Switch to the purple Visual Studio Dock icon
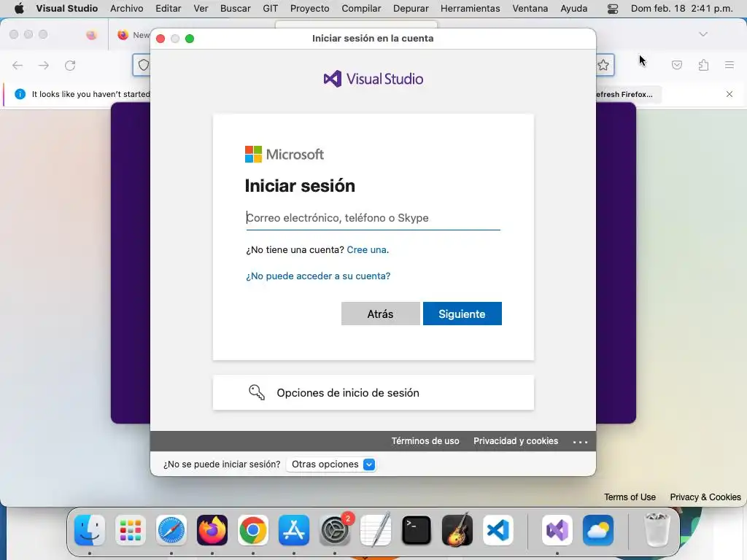Viewport: 747px width, 560px height. (x=557, y=530)
